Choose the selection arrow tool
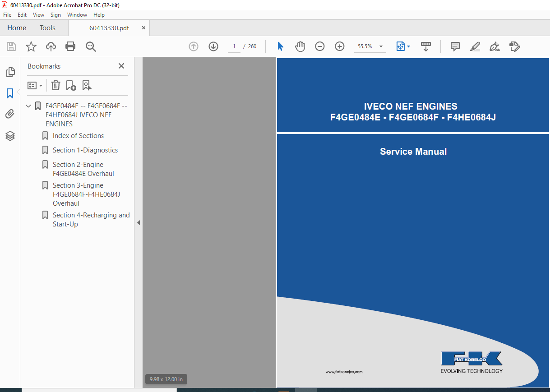Screen dimensions: 550x392 (280, 46)
